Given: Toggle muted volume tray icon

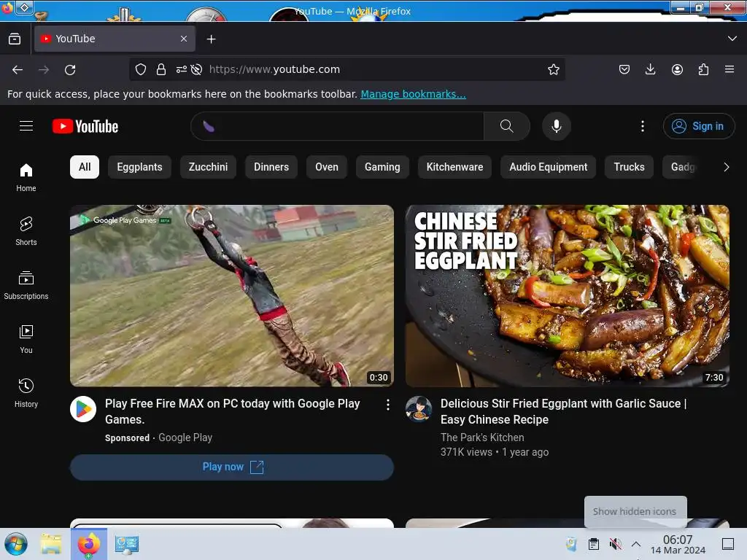Looking at the screenshot, I should 616,544.
